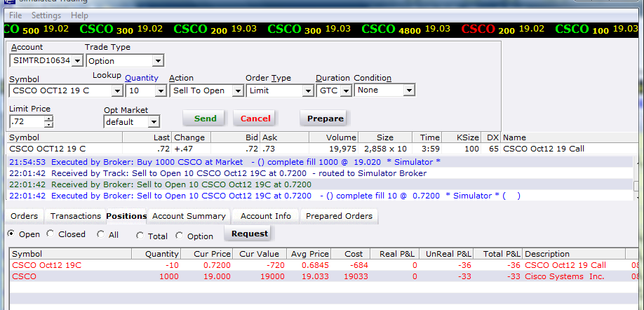The image size is (644, 310).
Task: Open the Settings menu
Action: tap(46, 15)
